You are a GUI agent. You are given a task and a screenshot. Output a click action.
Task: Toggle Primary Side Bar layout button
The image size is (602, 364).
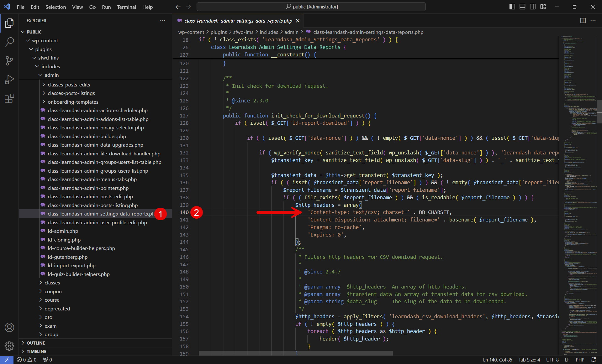click(x=512, y=7)
